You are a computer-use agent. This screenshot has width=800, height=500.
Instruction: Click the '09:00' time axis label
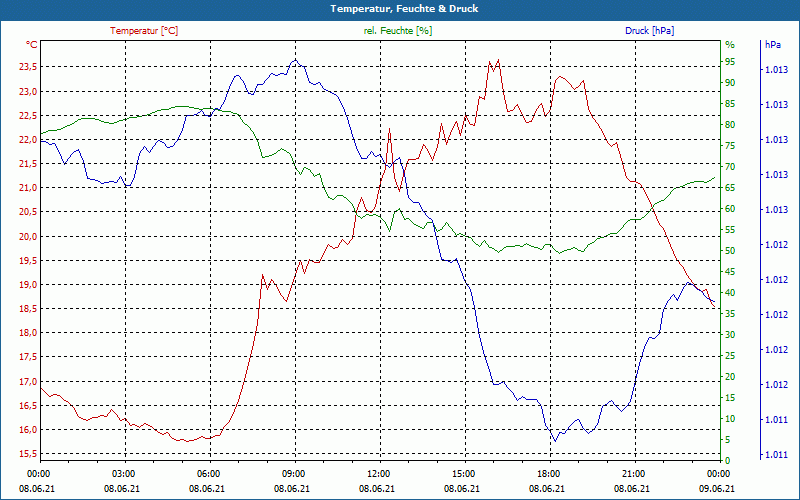293,473
